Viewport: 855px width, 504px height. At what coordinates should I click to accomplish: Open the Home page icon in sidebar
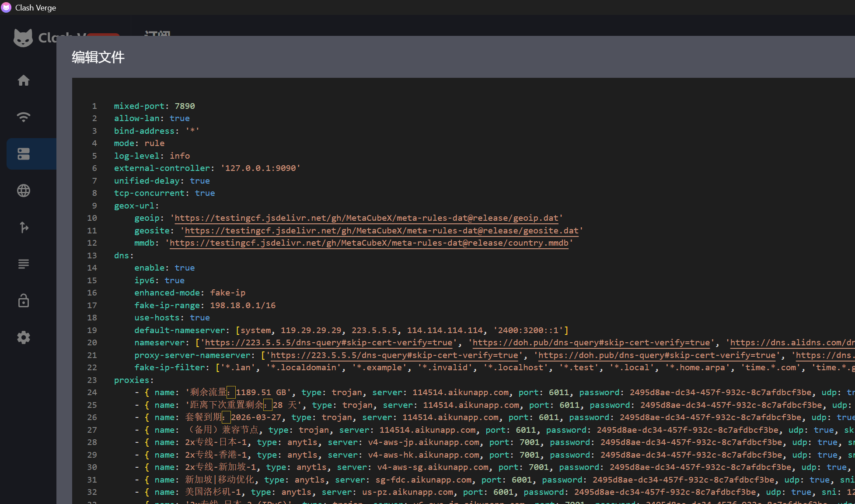(x=24, y=80)
